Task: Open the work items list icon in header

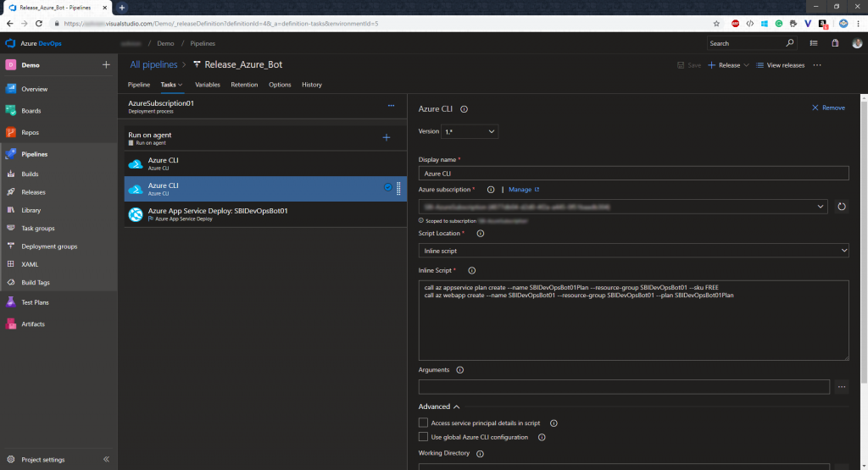Action: click(x=814, y=43)
